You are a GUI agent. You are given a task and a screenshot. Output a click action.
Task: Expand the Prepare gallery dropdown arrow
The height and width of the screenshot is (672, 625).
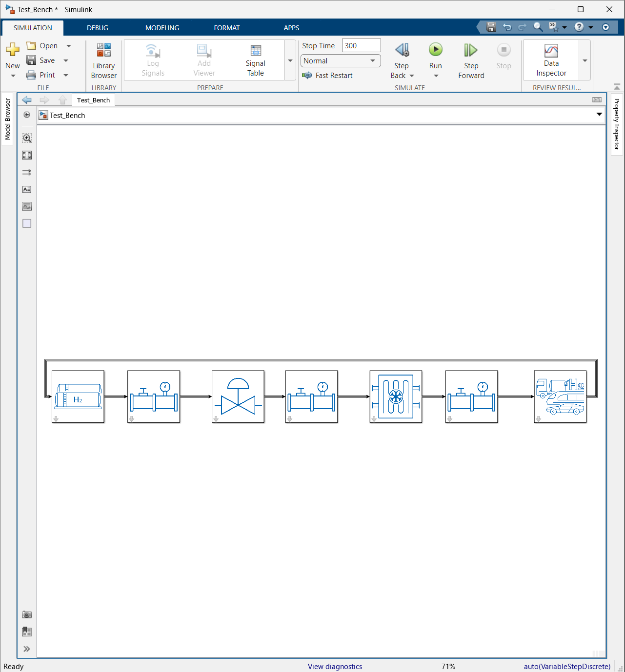pos(290,60)
